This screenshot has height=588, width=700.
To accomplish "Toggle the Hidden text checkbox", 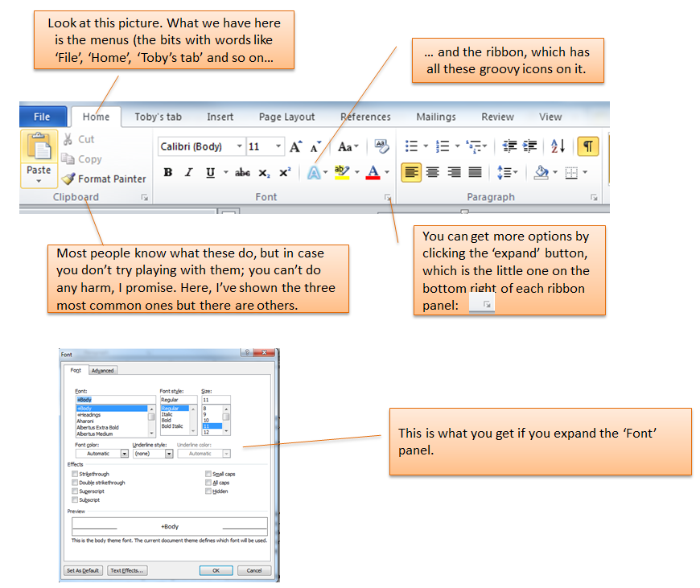I will pos(208,491).
